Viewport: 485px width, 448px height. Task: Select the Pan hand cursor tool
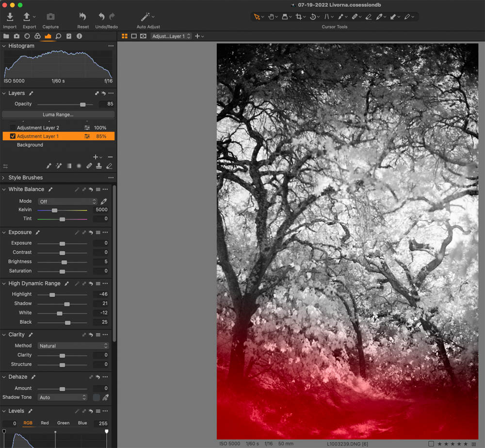(x=271, y=17)
